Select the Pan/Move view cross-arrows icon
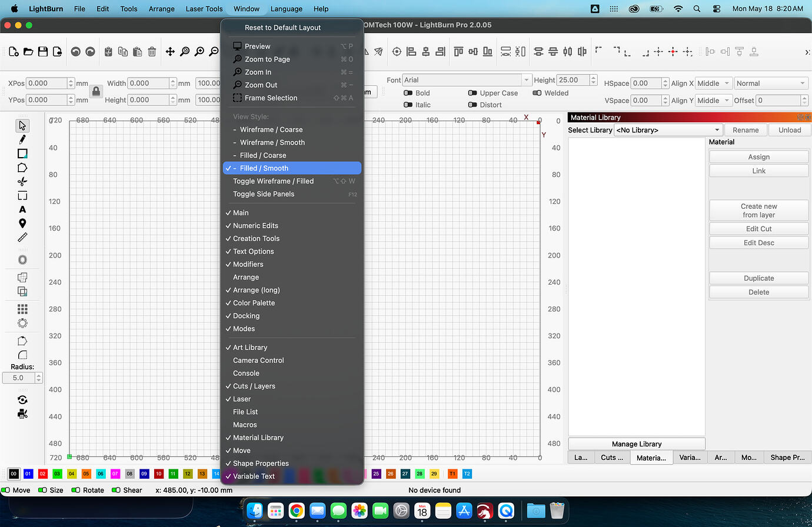812x527 pixels. click(170, 52)
